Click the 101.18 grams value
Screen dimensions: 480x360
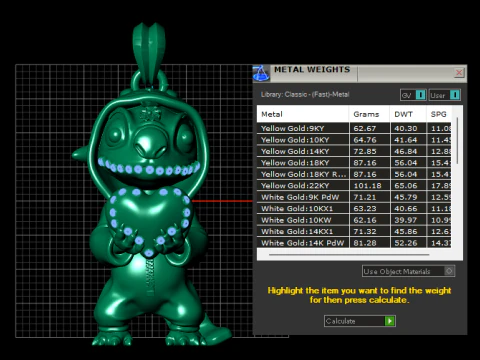coord(367,186)
